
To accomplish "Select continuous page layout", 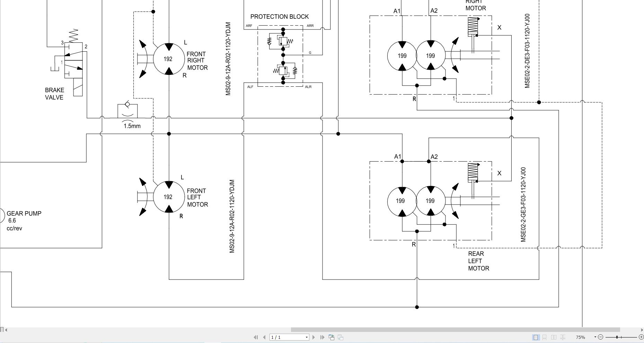I will tap(545, 337).
